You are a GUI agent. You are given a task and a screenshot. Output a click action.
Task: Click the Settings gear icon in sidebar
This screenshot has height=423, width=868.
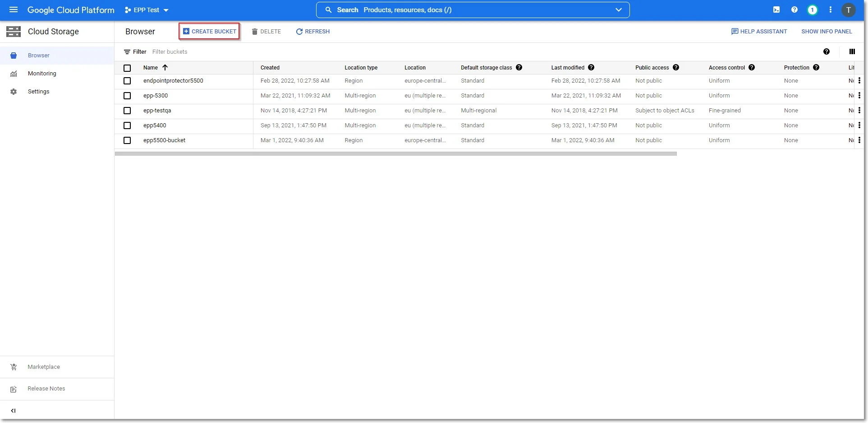click(x=14, y=92)
